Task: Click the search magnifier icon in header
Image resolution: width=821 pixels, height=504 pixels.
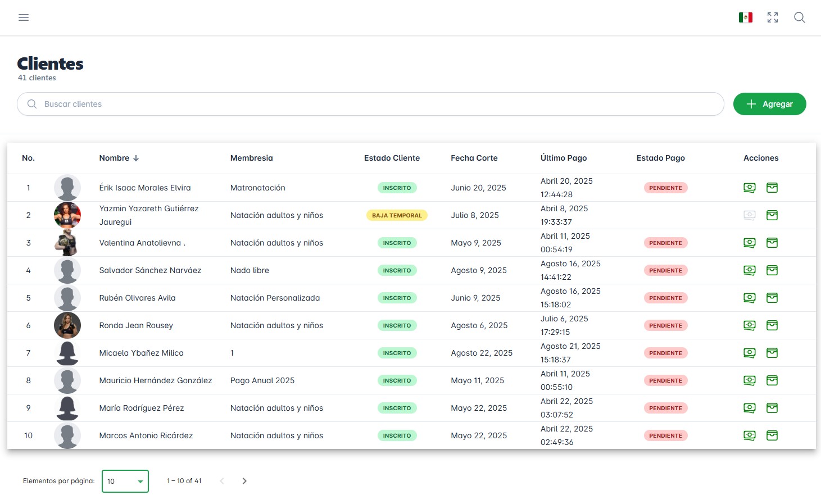Action: coord(799,17)
